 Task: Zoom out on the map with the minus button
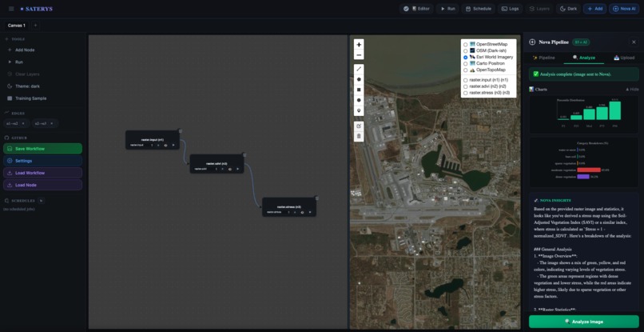click(x=359, y=55)
